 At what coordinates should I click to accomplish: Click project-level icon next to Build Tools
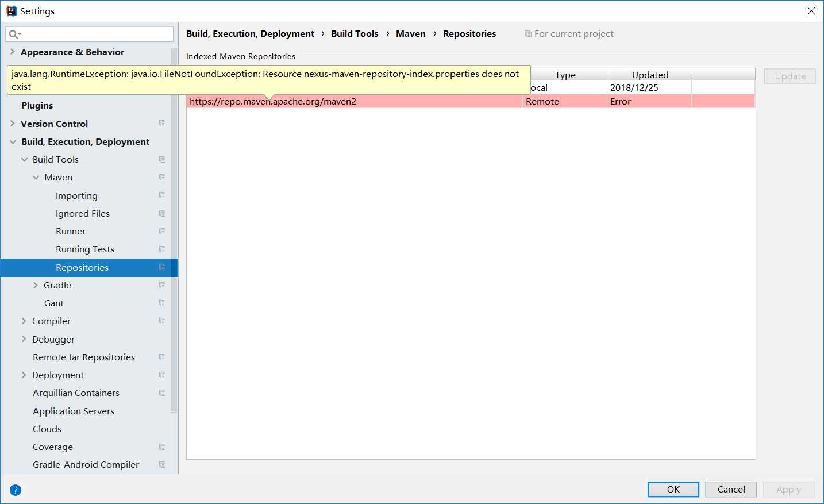click(x=163, y=159)
